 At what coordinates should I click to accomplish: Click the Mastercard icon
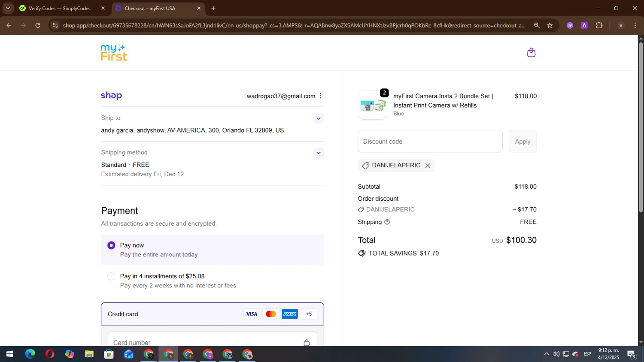(271, 314)
